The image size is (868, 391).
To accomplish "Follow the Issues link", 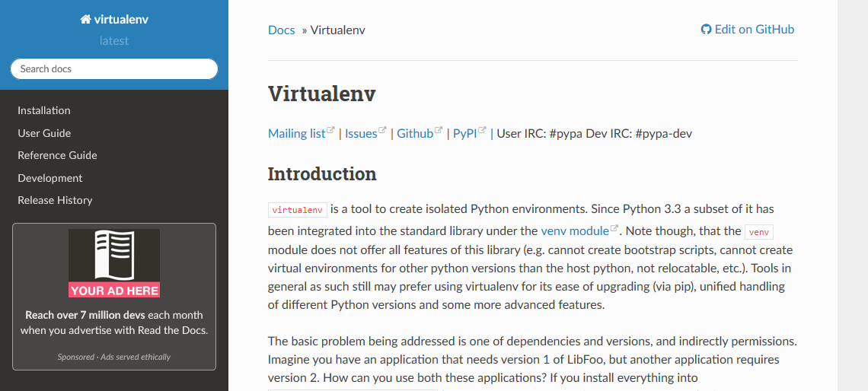I will [x=361, y=134].
